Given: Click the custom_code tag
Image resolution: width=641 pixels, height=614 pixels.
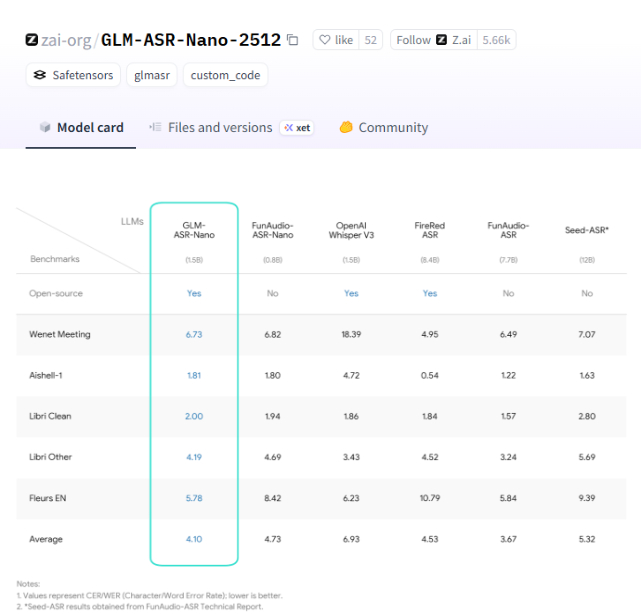Looking at the screenshot, I should tap(225, 75).
